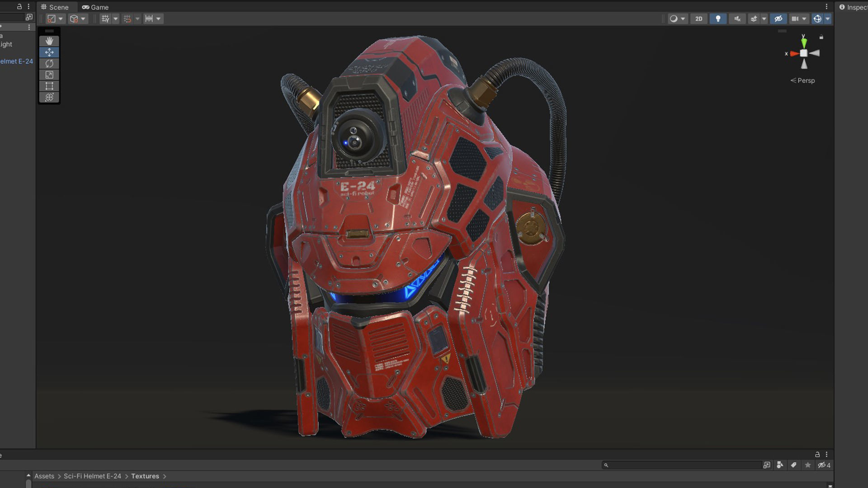Open scene effects dropdown arrow
The width and height of the screenshot is (868, 488).
pyautogui.click(x=764, y=19)
